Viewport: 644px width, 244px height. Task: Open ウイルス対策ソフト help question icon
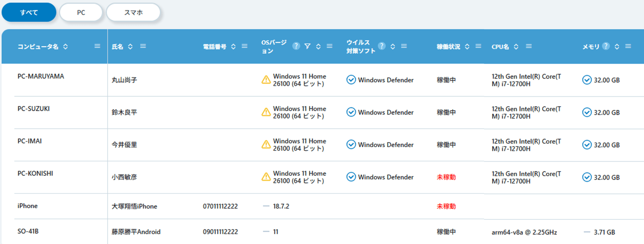point(382,46)
